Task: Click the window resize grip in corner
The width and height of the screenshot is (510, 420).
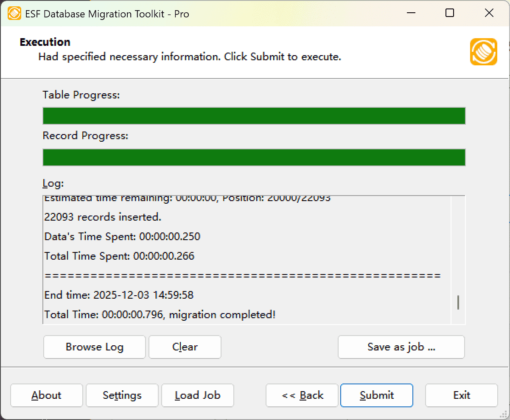Action: tap(504, 414)
